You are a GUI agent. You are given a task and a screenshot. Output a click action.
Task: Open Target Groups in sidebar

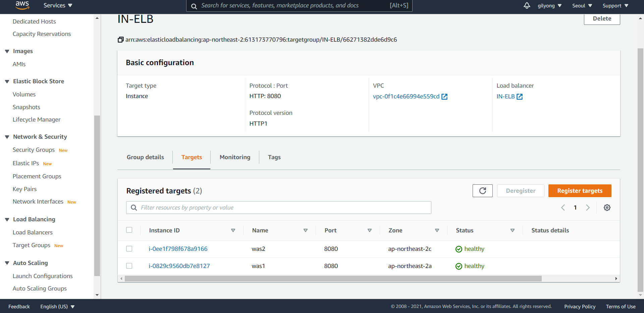click(x=32, y=245)
